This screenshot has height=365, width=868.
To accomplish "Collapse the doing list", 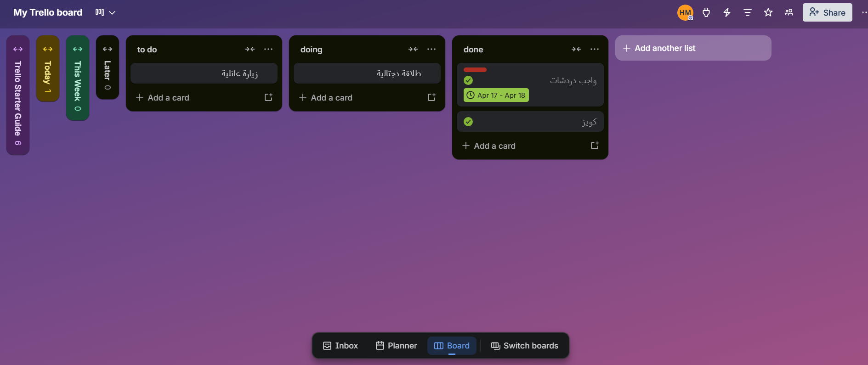I will click(x=413, y=49).
